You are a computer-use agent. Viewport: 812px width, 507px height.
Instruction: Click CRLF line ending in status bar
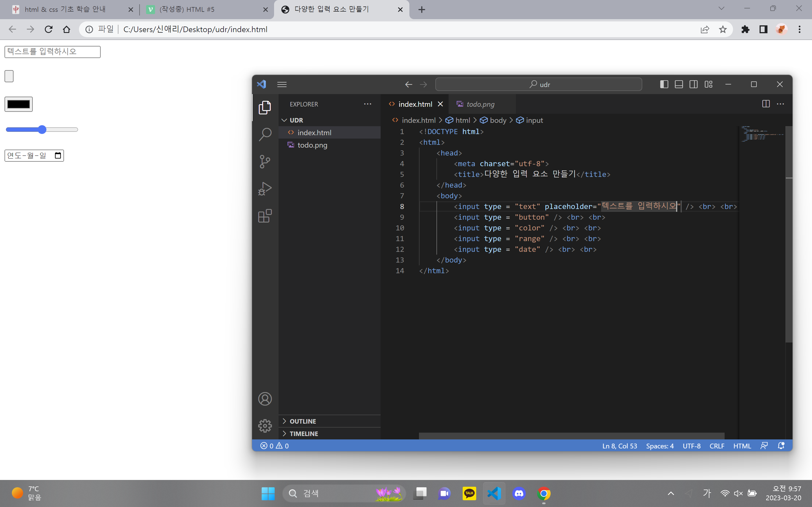click(x=717, y=446)
